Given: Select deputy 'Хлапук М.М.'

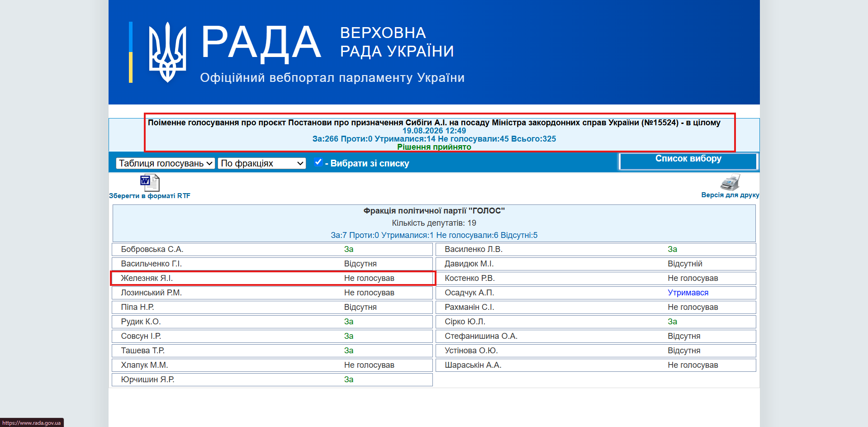Looking at the screenshot, I should [144, 365].
